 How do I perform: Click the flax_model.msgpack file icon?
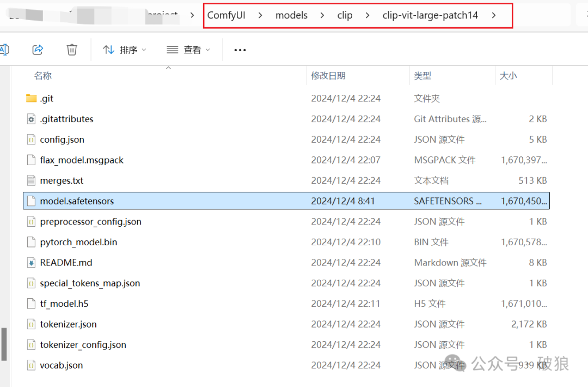pyautogui.click(x=32, y=160)
